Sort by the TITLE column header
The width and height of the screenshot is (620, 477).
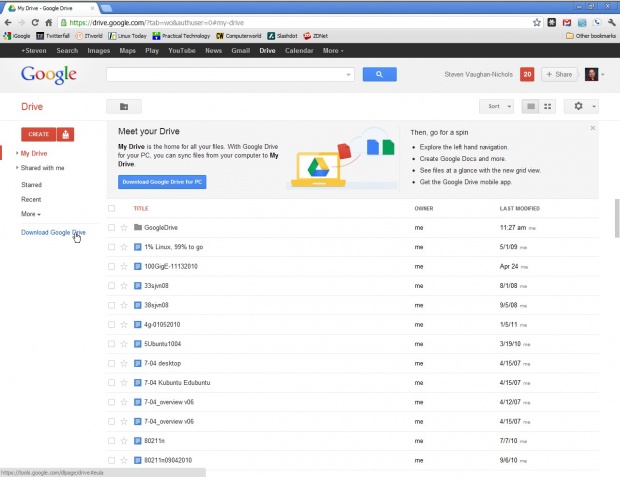(x=141, y=208)
